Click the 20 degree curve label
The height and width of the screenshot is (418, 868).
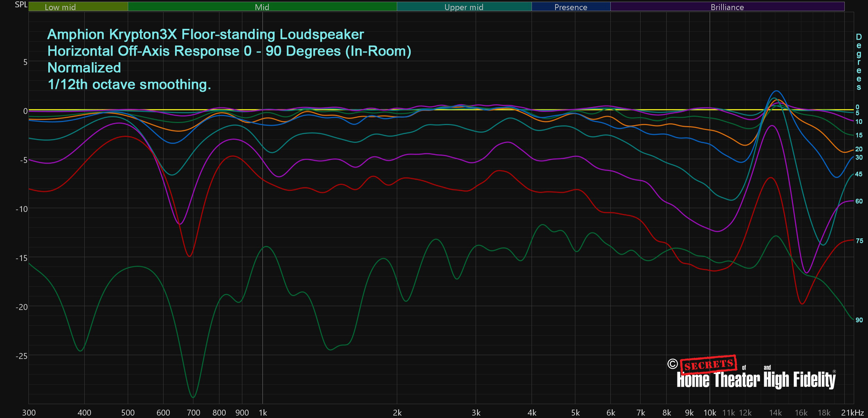(x=859, y=149)
